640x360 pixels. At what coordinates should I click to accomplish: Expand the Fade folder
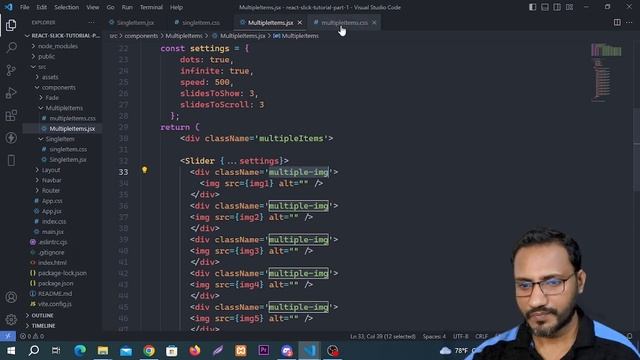tap(51, 98)
